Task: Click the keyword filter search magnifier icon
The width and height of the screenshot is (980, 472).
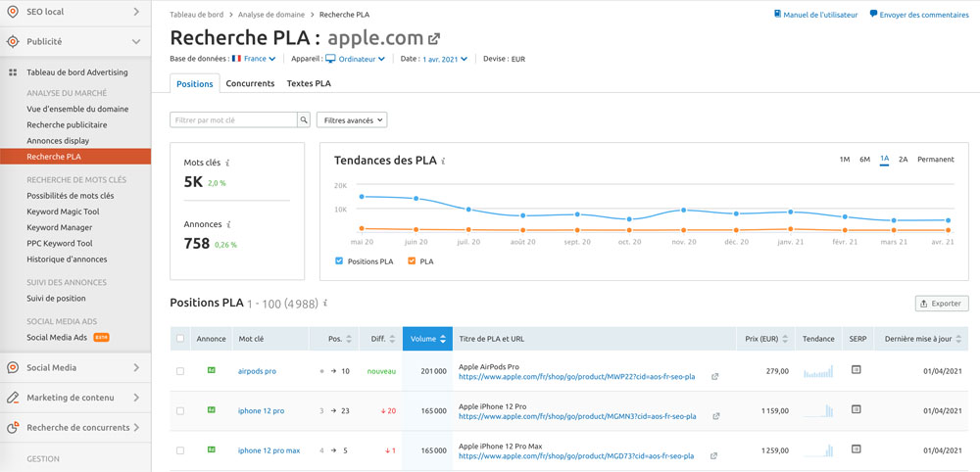Action: (303, 119)
